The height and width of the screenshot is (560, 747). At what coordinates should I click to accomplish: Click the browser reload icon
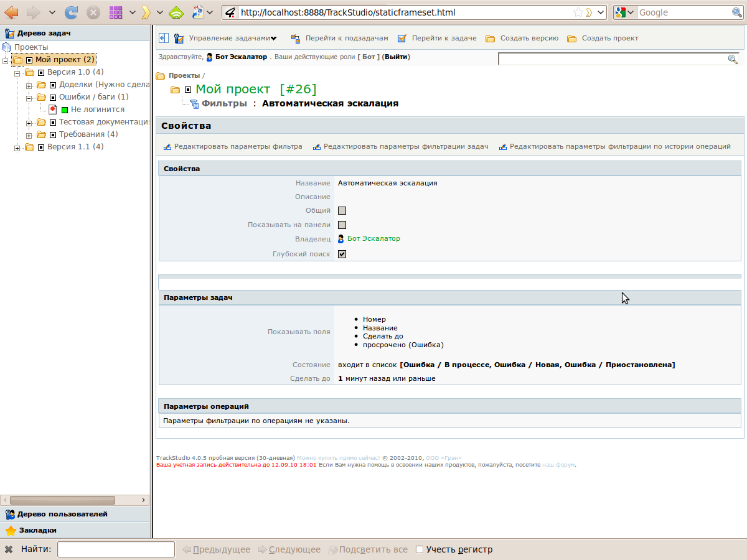tap(72, 12)
